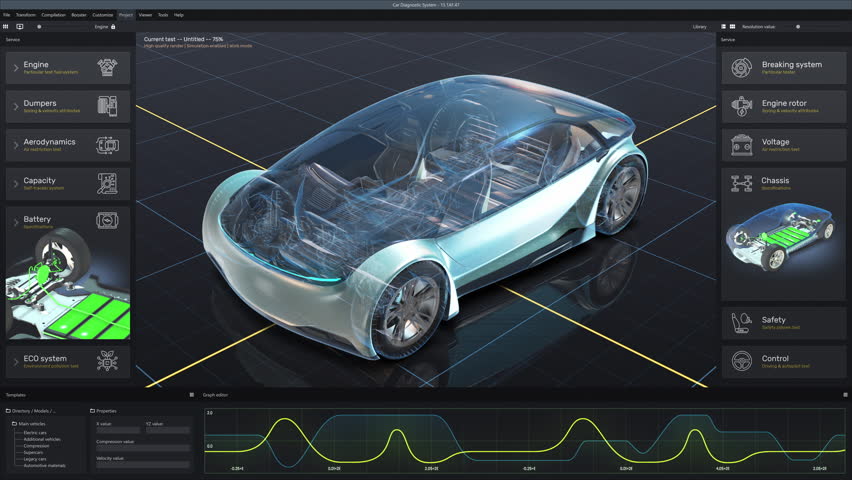Select the Aerodynamics car icon
This screenshot has height=480, width=852.
106,145
